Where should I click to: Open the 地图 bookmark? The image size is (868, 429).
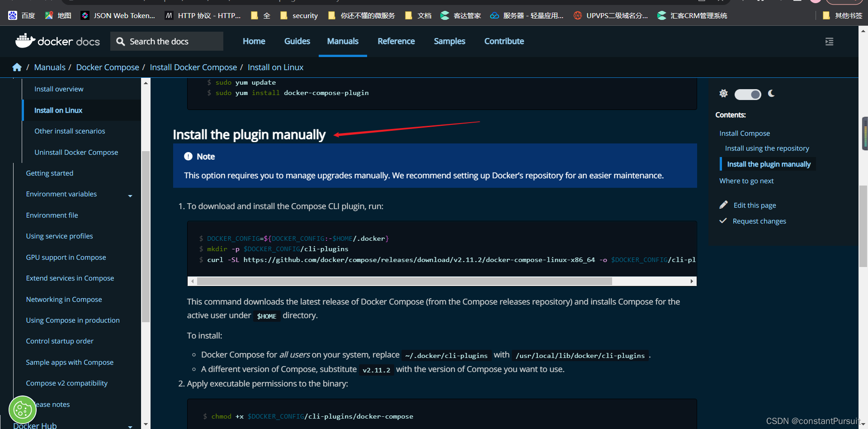(58, 15)
